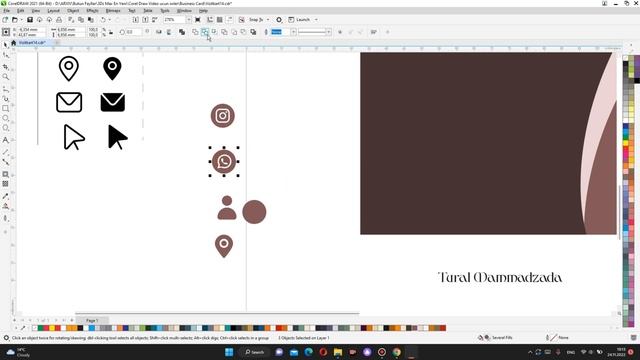Open the Effects menu
The image size is (640, 360).
[x=92, y=11]
